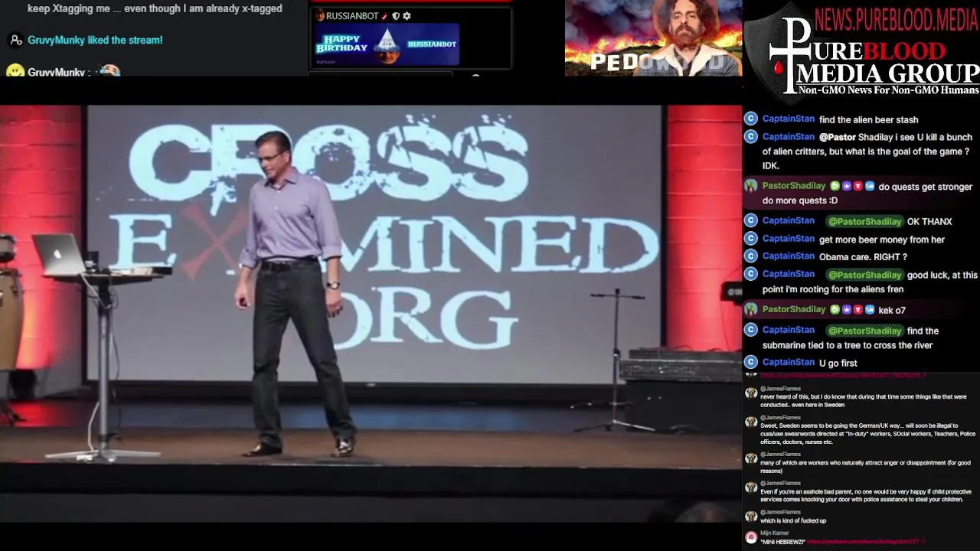The image size is (980, 551).
Task: Click purple crown badge on 'kek o7' row
Action: [x=847, y=309]
